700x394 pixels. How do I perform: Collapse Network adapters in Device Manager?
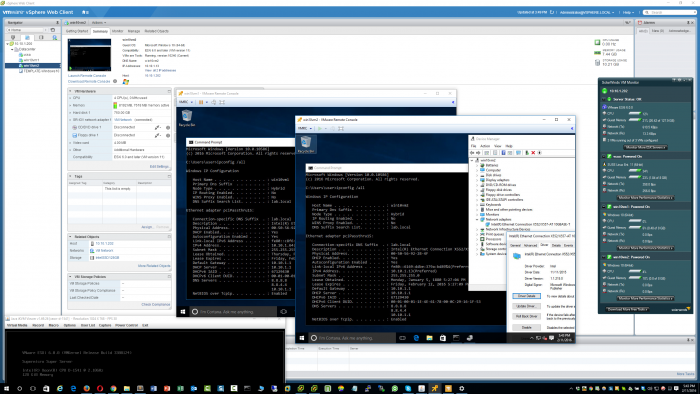pyautogui.click(x=477, y=219)
